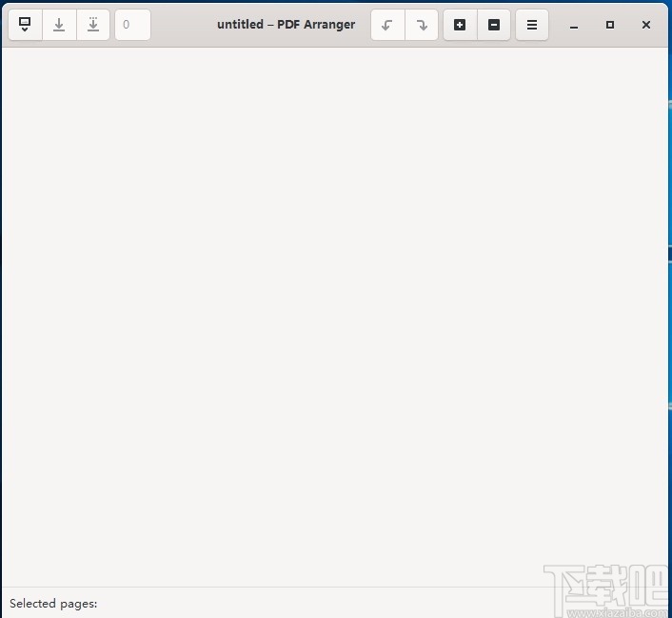The width and height of the screenshot is (672, 618).
Task: Click the Save download-arrow icon
Action: pyautogui.click(x=59, y=25)
